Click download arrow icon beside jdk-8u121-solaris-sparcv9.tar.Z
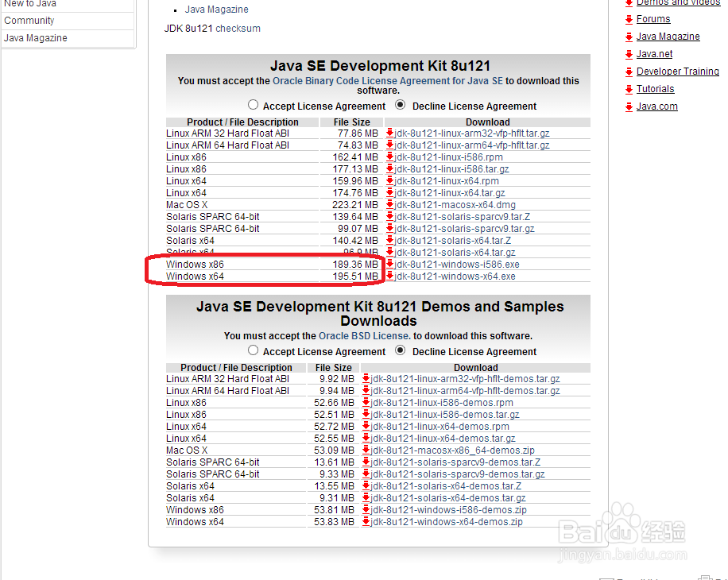The height and width of the screenshot is (580, 728). 390,217
